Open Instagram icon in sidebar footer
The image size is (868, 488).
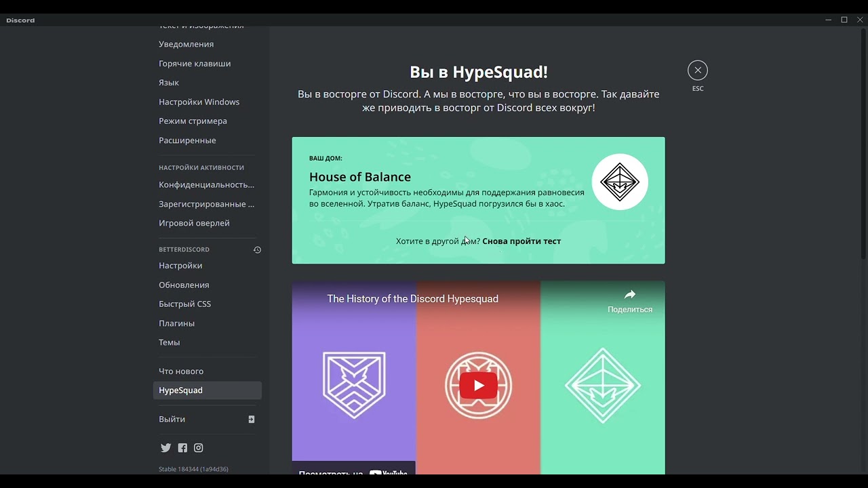pyautogui.click(x=199, y=448)
